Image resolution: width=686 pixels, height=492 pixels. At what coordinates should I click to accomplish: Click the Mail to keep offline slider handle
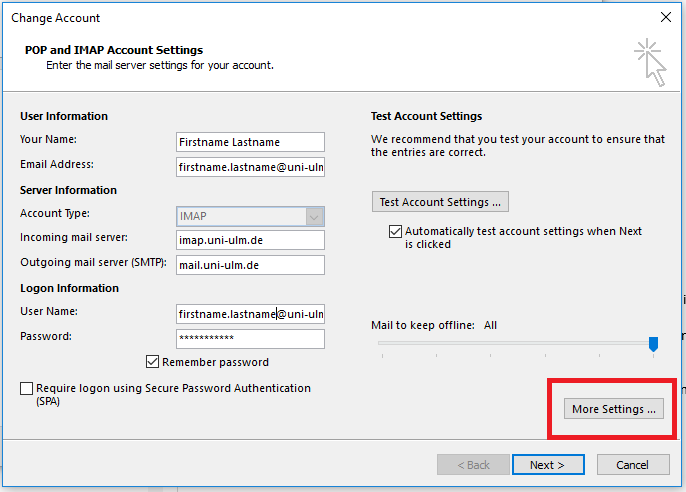pyautogui.click(x=653, y=344)
